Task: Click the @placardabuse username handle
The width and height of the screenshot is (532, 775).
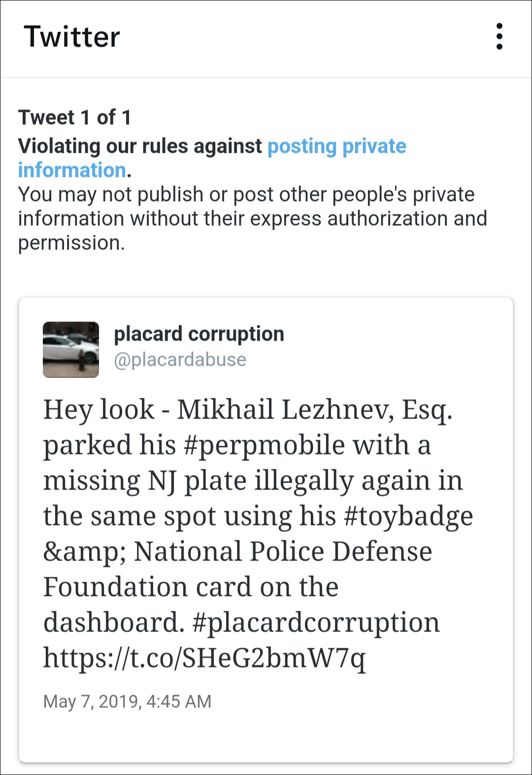Action: [180, 359]
